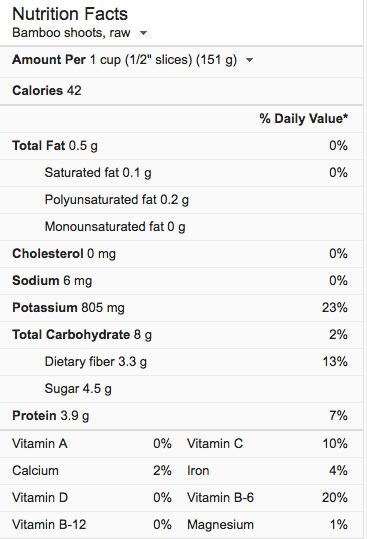
Task: Select the Potassium 805 mg row
Action: [181, 308]
